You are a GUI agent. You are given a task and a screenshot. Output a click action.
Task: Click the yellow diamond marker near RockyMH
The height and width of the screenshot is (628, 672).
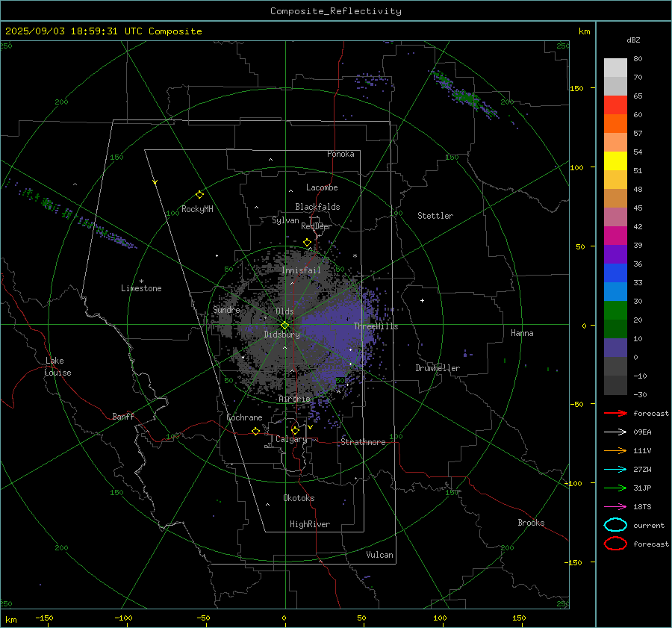click(199, 195)
